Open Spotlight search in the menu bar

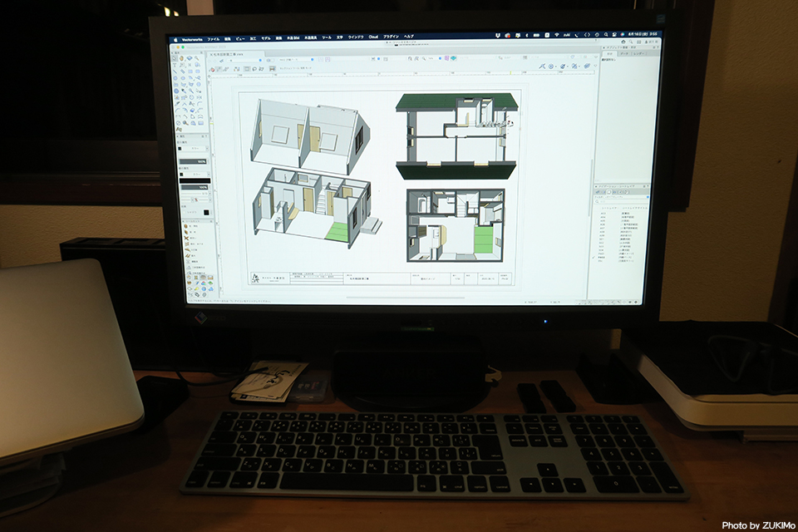click(606, 35)
